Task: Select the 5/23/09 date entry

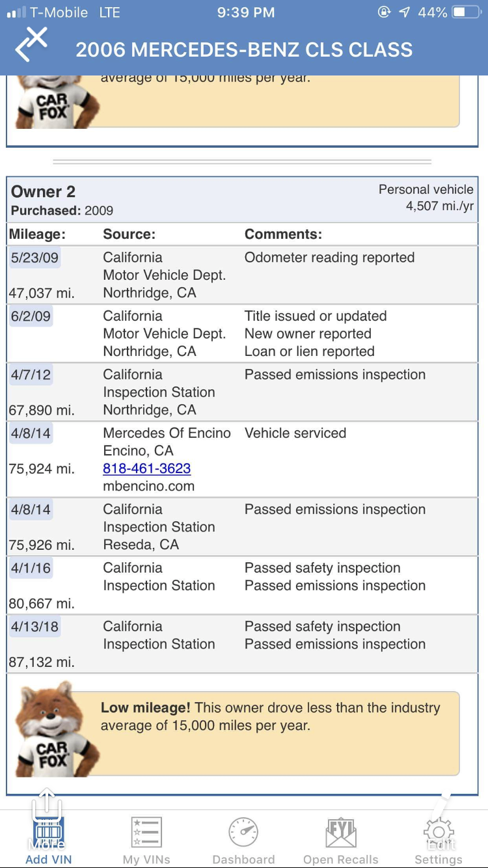Action: 34,258
